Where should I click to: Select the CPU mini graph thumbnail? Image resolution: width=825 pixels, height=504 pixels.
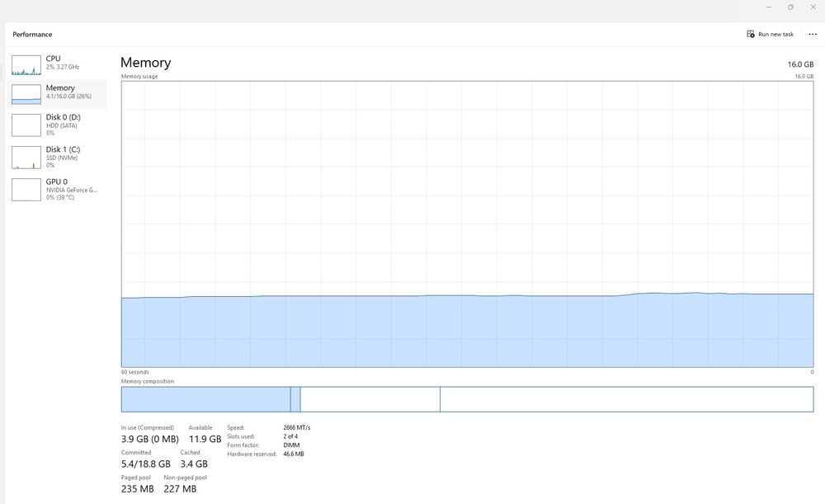point(26,66)
